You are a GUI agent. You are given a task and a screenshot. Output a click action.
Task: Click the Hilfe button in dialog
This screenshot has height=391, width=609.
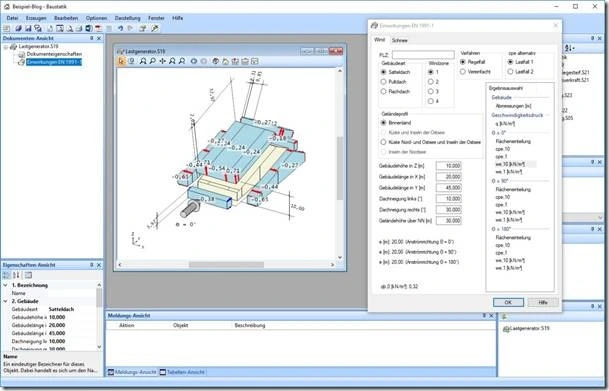pos(543,302)
